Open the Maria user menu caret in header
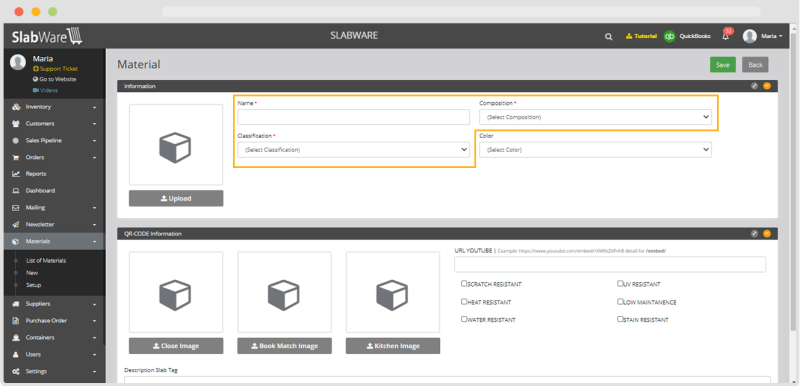This screenshot has width=800, height=386. [781, 37]
